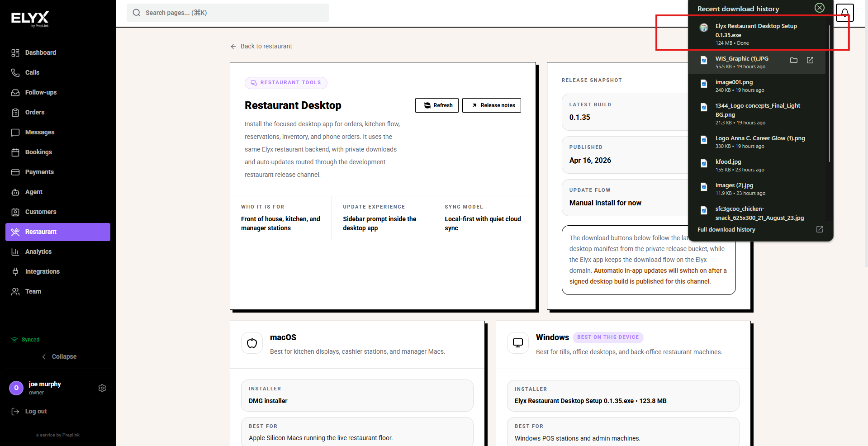Image resolution: width=868 pixels, height=446 pixels.
Task: Click the WIS_Graphic file type icon
Action: [x=704, y=60]
